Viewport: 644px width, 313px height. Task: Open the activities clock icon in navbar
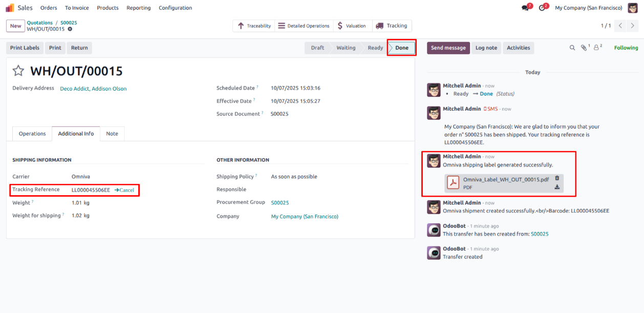(x=542, y=8)
